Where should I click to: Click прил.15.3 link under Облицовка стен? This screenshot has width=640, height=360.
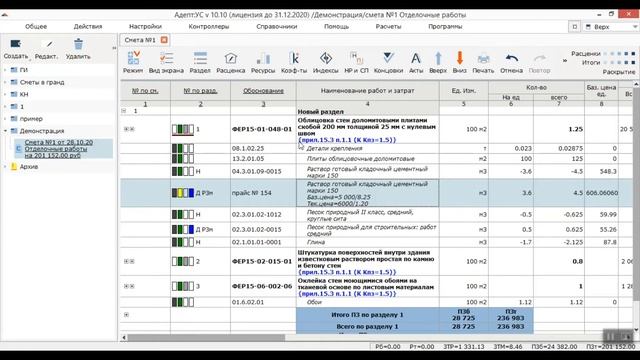347,140
